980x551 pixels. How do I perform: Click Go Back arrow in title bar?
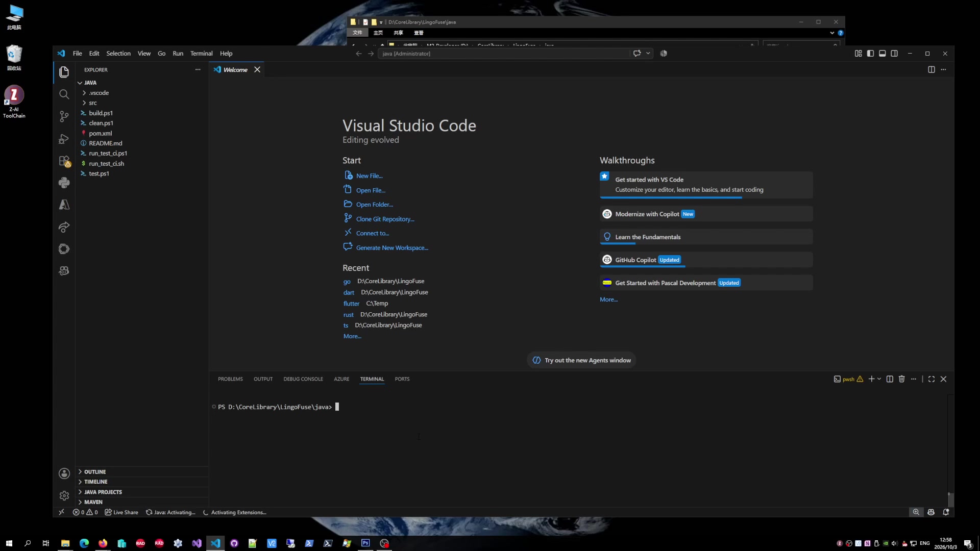(359, 54)
